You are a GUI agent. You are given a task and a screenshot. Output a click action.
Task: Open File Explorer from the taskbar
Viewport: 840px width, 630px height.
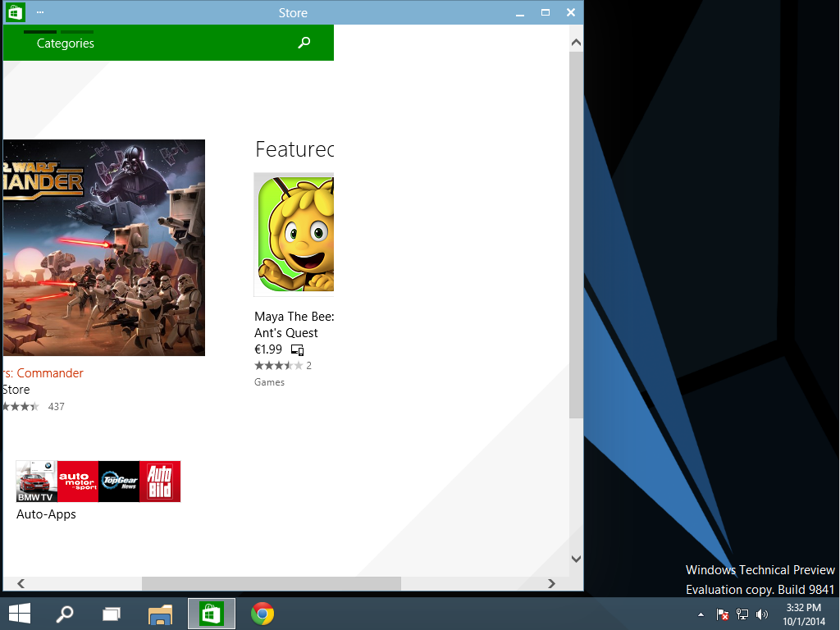(160, 614)
